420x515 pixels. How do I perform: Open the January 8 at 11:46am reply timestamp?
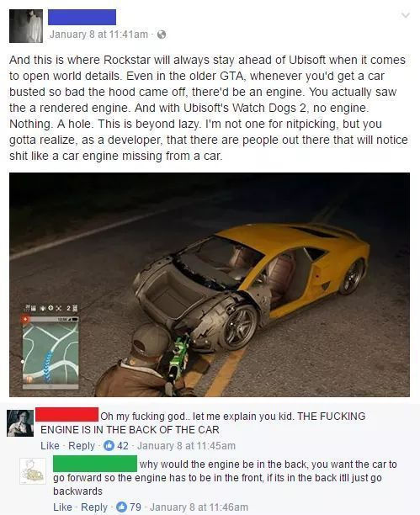click(199, 507)
